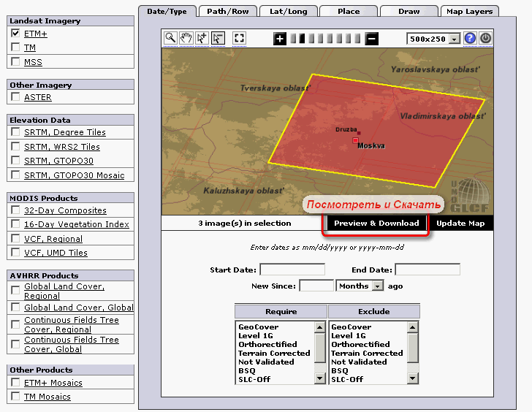Check 16-Day Vegetation Index checkbox

click(x=15, y=224)
